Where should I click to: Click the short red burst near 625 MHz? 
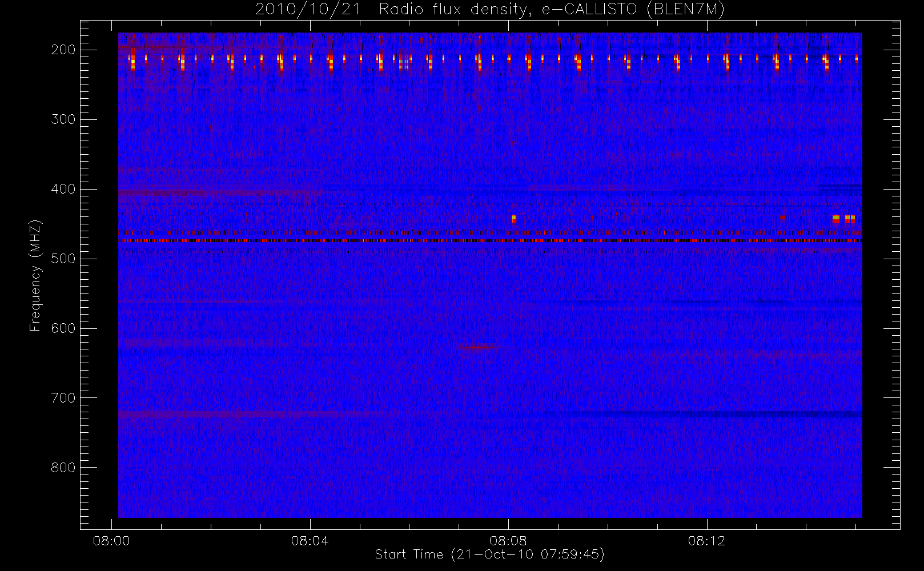click(x=479, y=347)
